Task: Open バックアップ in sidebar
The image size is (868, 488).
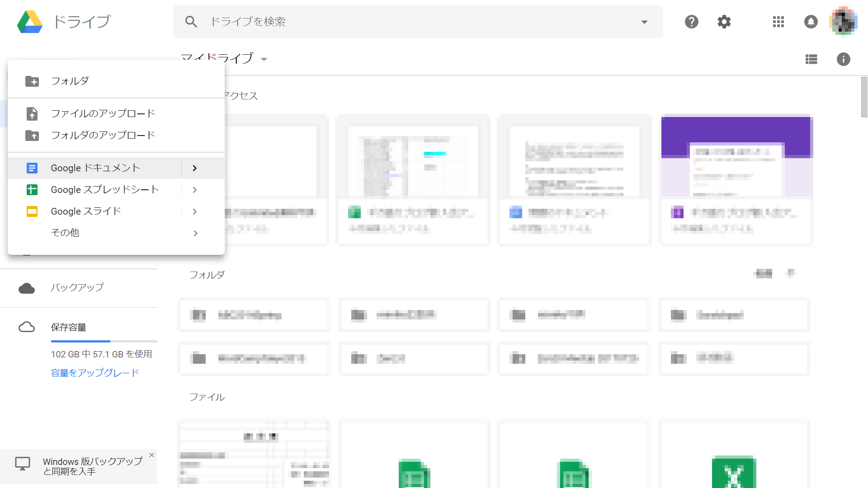Action: pos(79,288)
